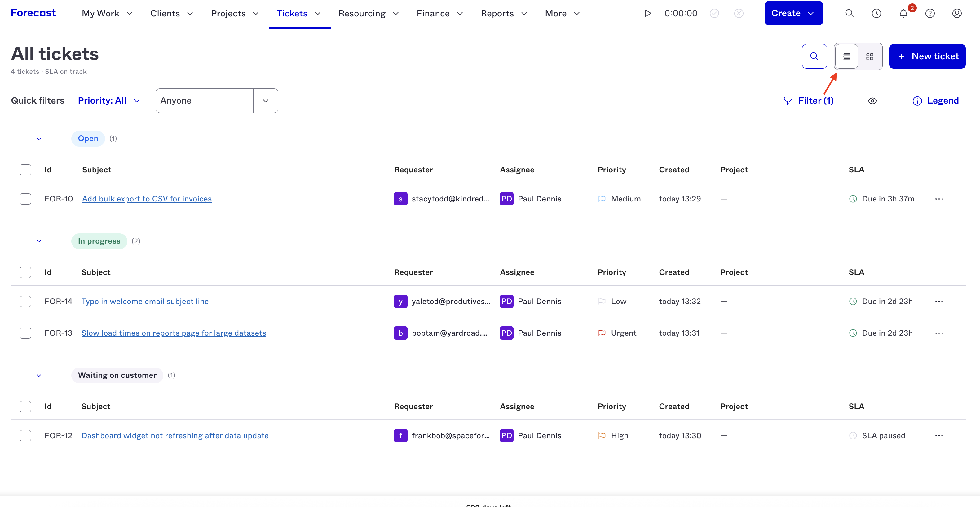Start the timer play button
Viewport: 980px width, 507px height.
pos(647,13)
